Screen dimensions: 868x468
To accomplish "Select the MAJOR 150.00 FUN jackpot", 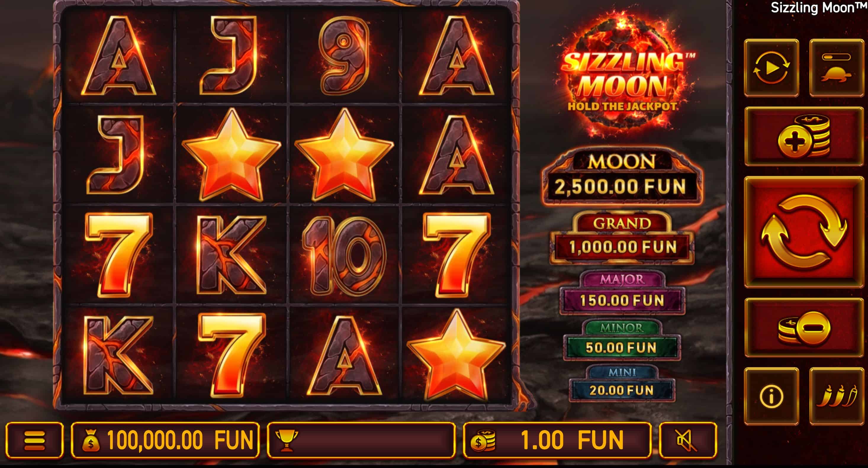I will point(622,292).
